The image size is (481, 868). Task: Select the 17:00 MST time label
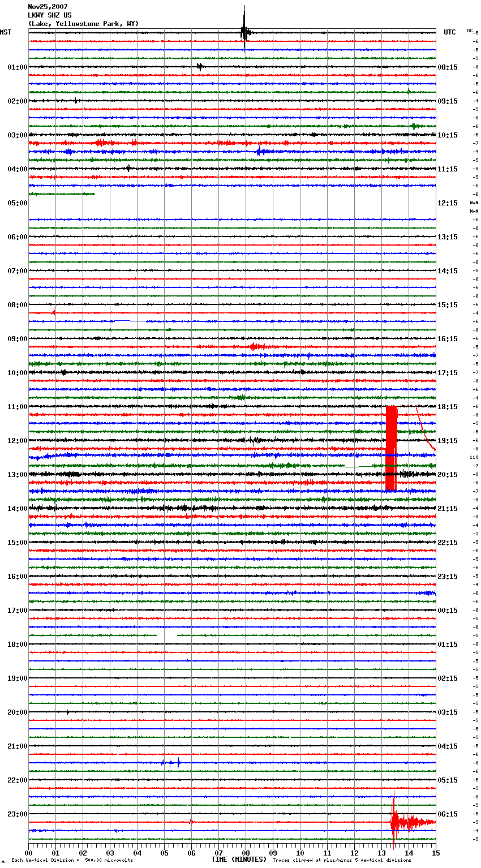18,611
